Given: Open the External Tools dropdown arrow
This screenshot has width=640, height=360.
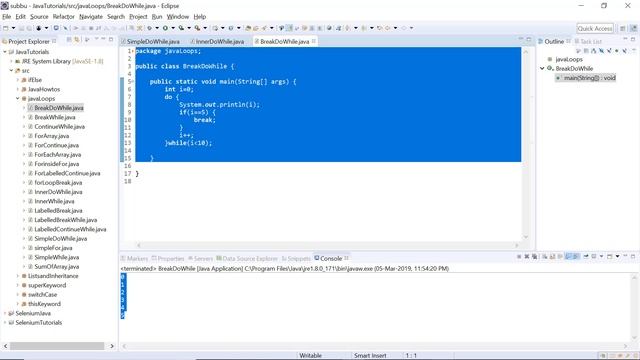Looking at the screenshot, I should (x=205, y=28).
